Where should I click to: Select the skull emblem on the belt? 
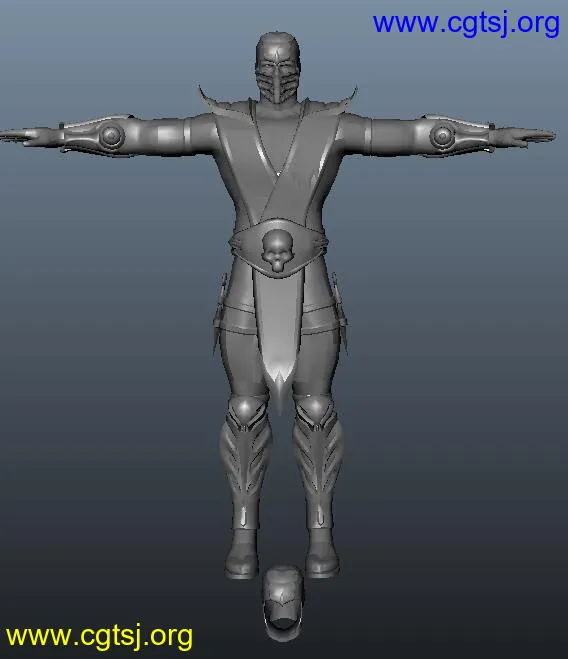pyautogui.click(x=276, y=250)
